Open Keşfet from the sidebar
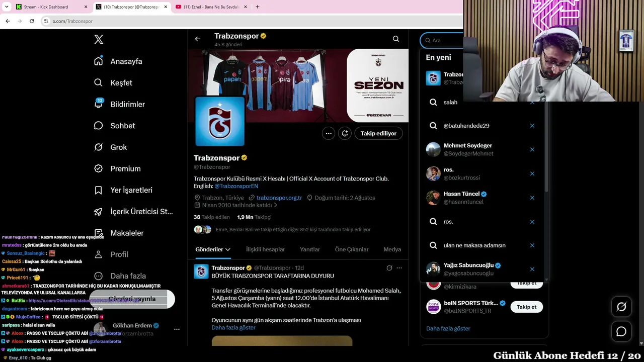This screenshot has height=362, width=644. (x=113, y=83)
